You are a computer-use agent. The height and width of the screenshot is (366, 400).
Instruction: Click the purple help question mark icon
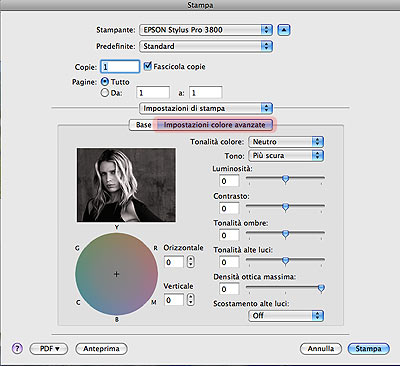tap(17, 349)
